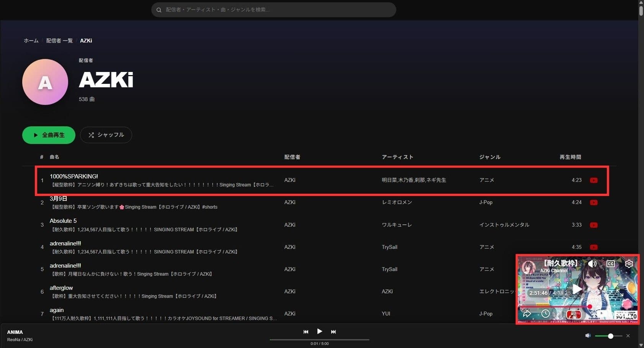Screen dimensions: 644x348
Task: Expand the video mini player to fullscreen
Action: (x=619, y=293)
